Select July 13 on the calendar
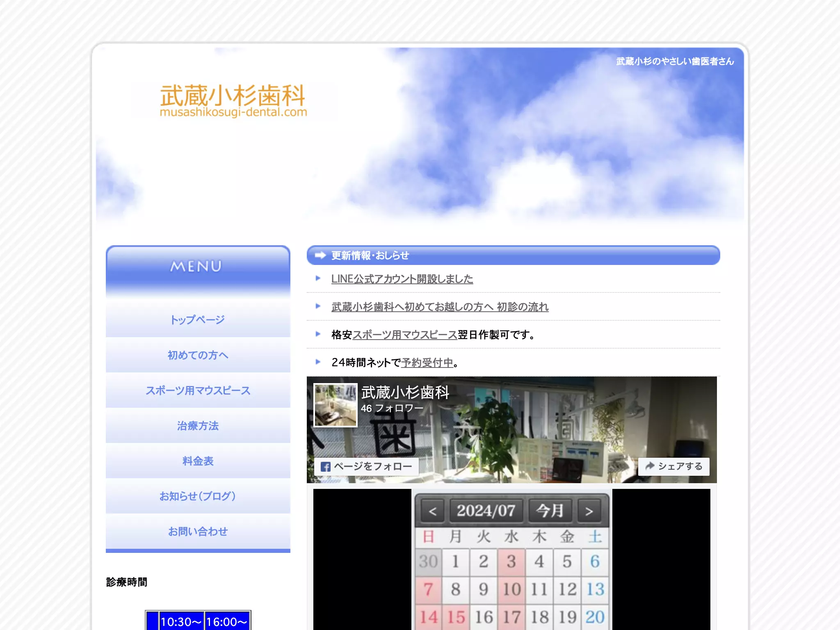This screenshot has height=630, width=840. [x=595, y=589]
